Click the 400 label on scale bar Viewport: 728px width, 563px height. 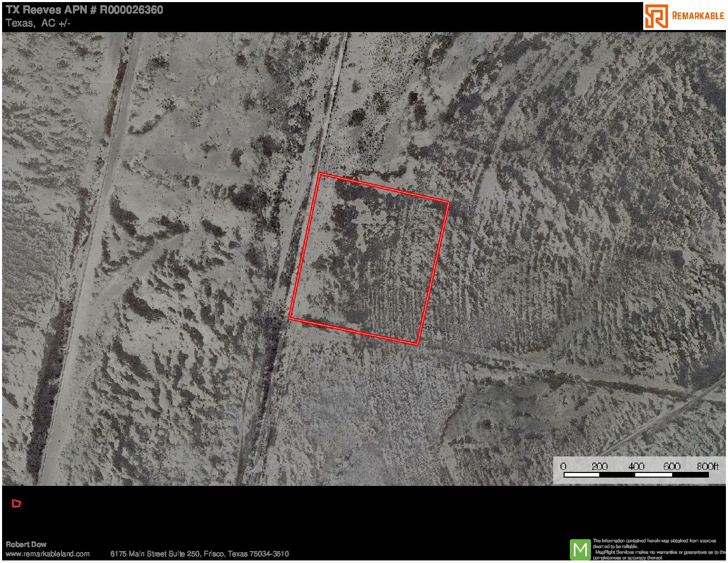635,466
